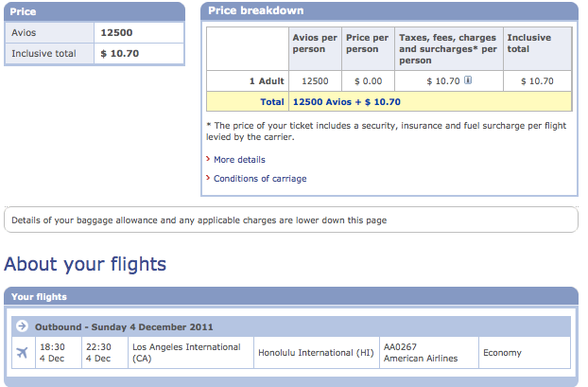
Task: Click the Your flights panel header
Action: (x=291, y=296)
